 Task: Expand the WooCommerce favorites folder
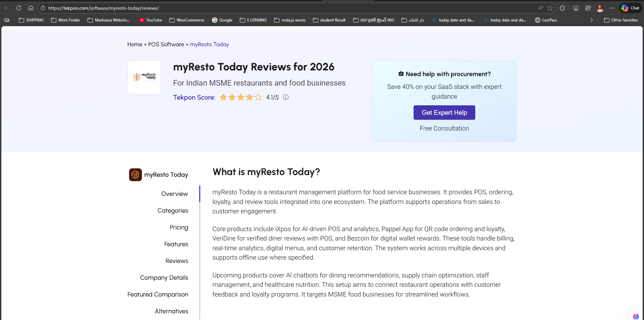187,20
